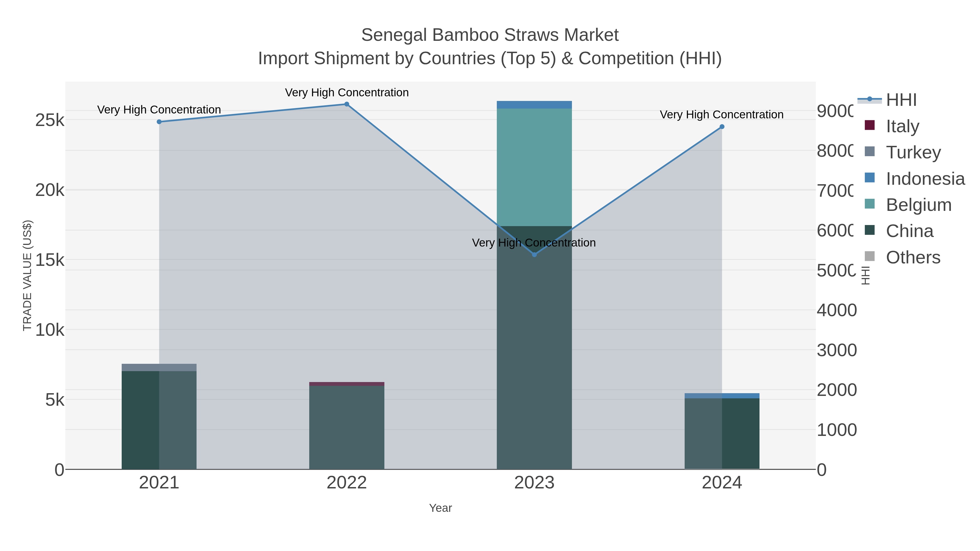Click the 25k y-axis tick label
The image size is (980, 551).
(50, 120)
